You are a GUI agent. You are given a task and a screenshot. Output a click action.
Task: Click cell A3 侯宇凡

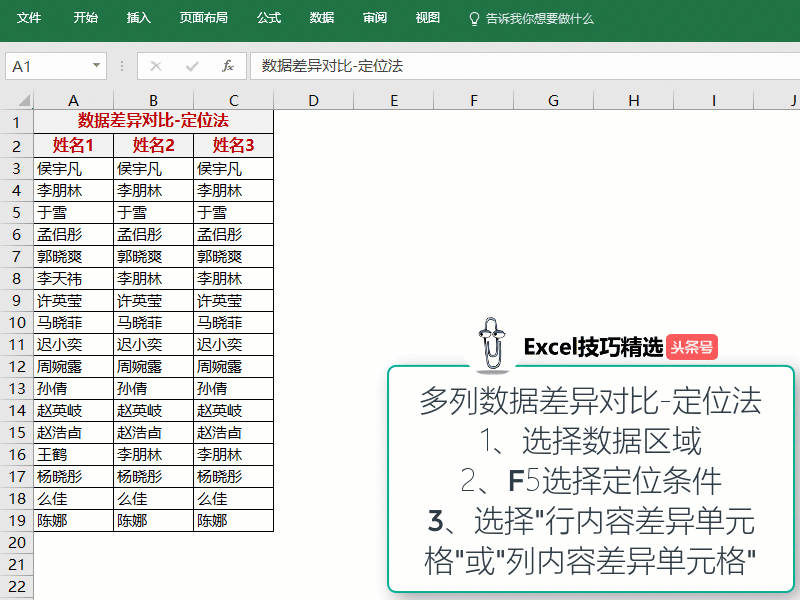[x=73, y=168]
